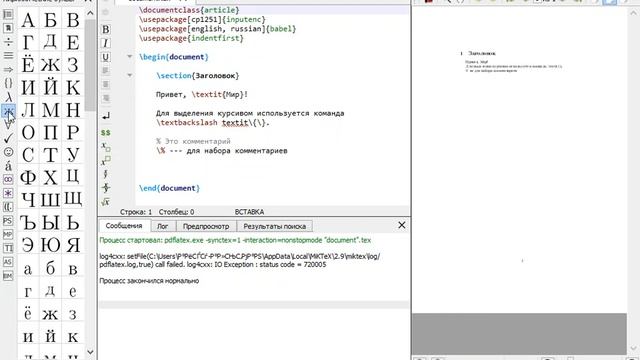The width and height of the screenshot is (640, 360).
Task: Open the infinity special symbols sidebar icon
Action: click(x=8, y=179)
